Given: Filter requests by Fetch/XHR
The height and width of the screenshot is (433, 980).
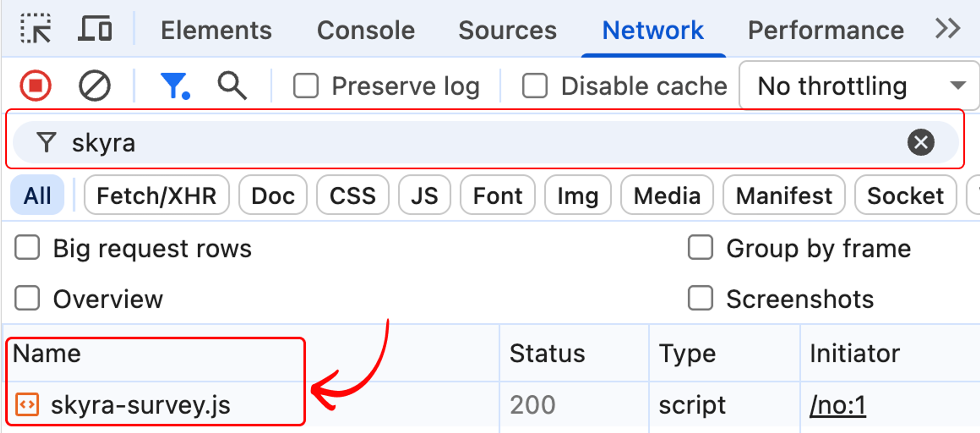Looking at the screenshot, I should point(156,195).
